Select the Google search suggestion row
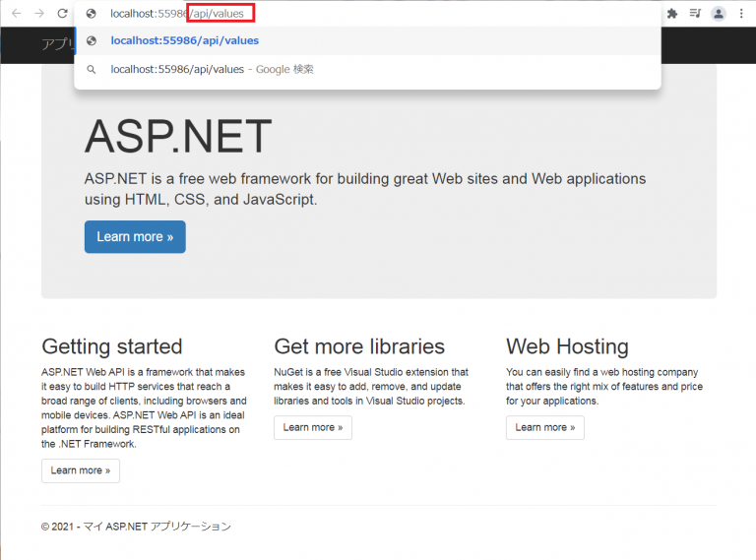The width and height of the screenshot is (756, 560). pyautogui.click(x=368, y=70)
